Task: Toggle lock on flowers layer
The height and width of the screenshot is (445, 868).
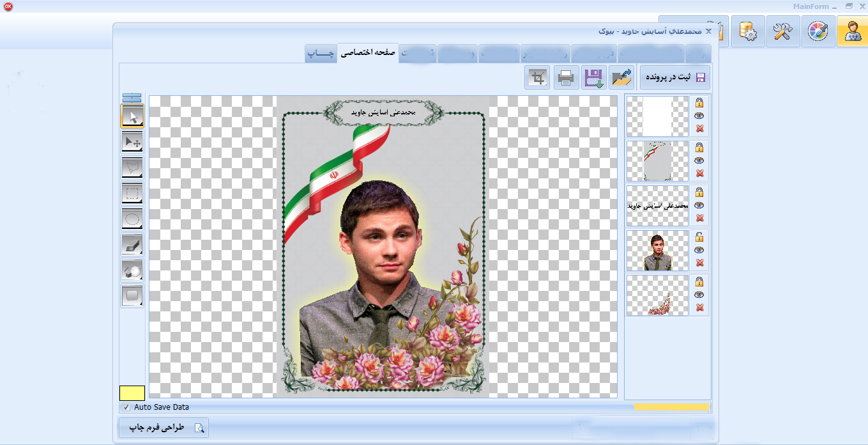Action: pyautogui.click(x=699, y=281)
